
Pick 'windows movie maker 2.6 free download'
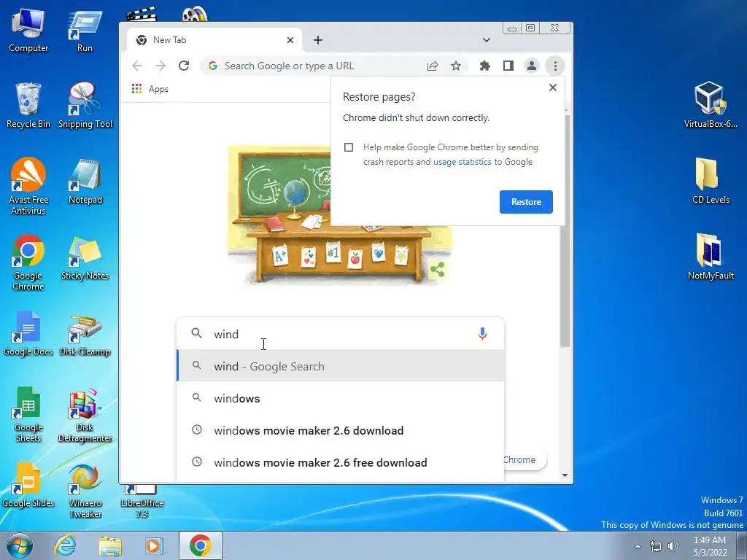tap(340, 462)
